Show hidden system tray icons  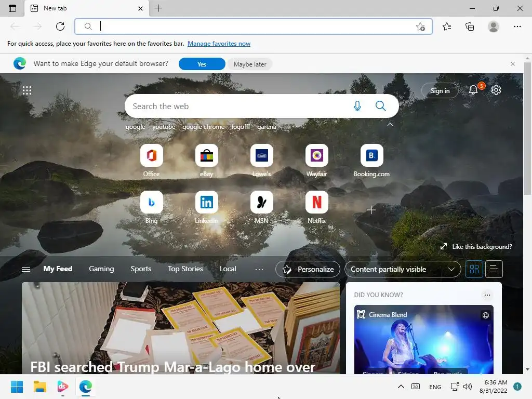coord(401,387)
